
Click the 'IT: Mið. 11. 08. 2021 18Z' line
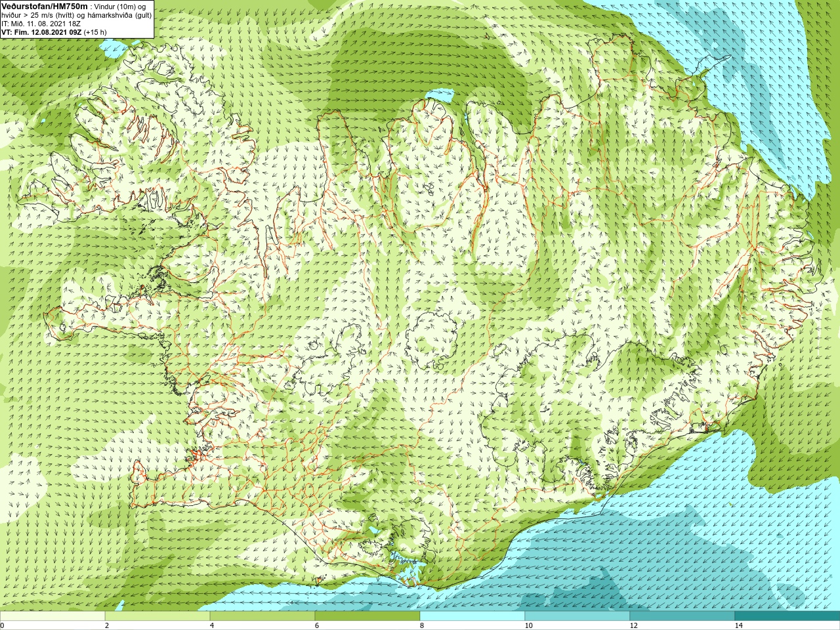pyautogui.click(x=41, y=23)
